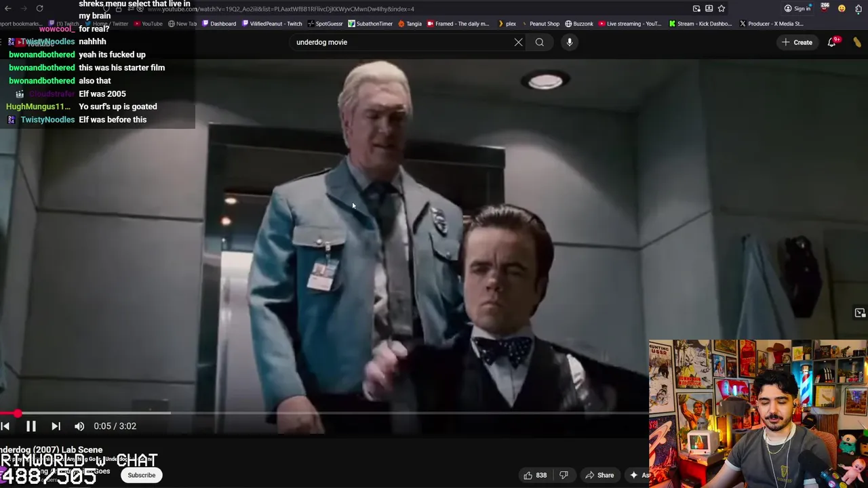This screenshot has width=868, height=488.
Task: Click the like count 838
Action: (541, 475)
